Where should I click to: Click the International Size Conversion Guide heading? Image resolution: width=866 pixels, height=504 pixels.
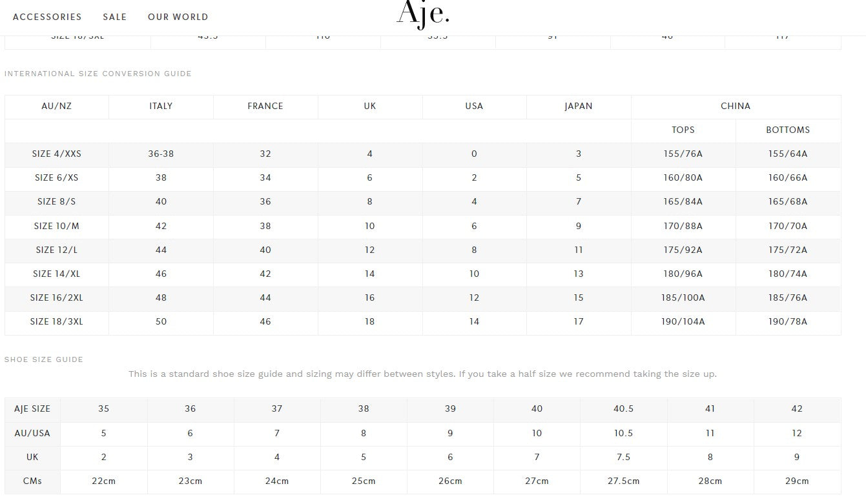(x=98, y=74)
